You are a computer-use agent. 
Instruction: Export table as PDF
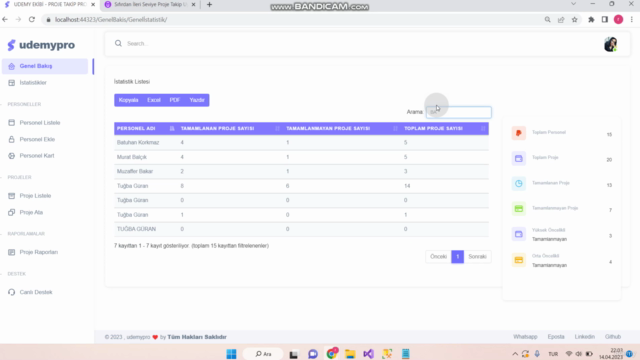(175, 100)
